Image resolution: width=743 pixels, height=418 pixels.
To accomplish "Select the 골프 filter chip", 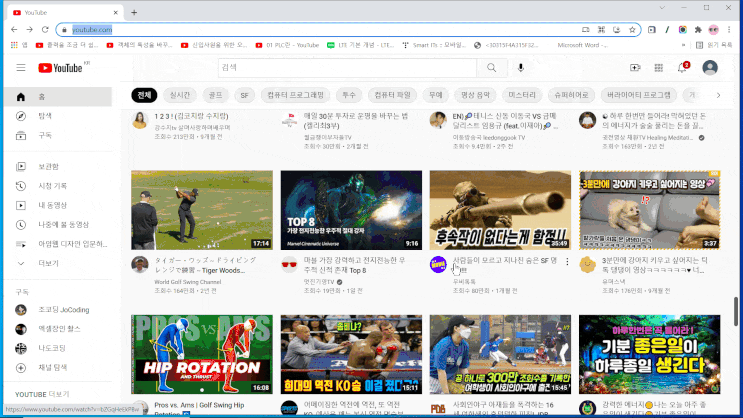I will pyautogui.click(x=216, y=95).
